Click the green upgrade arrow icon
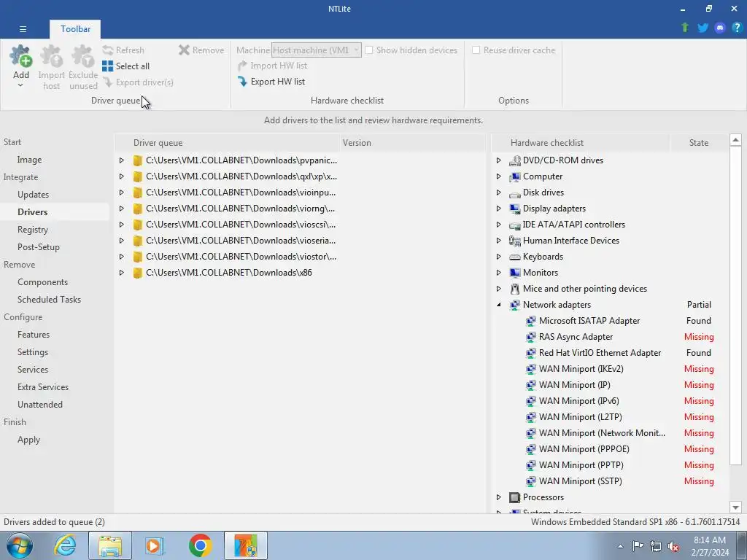Image resolution: width=747 pixels, height=560 pixels. click(685, 28)
